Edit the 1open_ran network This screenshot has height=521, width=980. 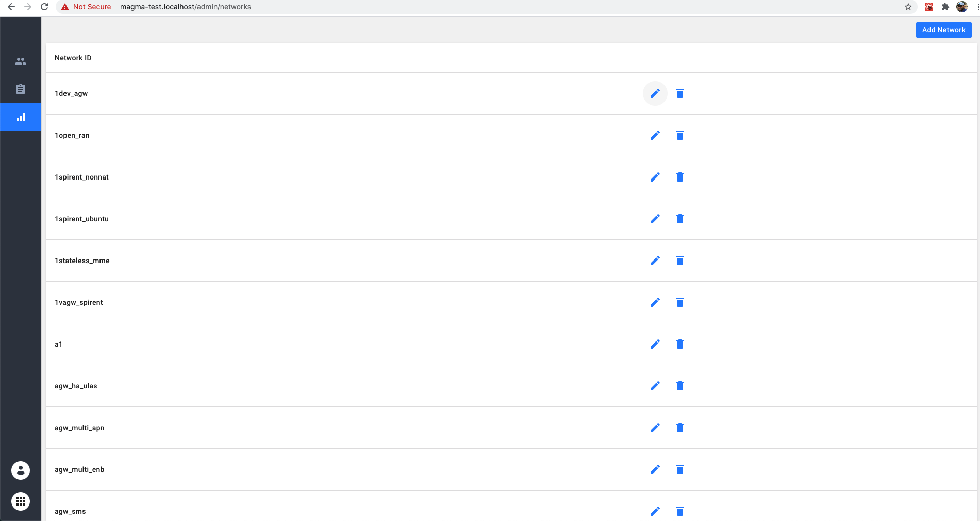655,135
